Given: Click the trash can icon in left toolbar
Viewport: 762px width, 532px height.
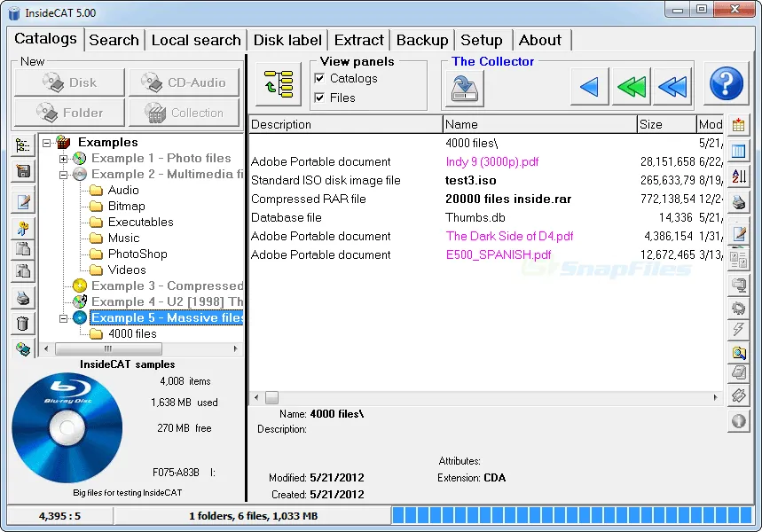Looking at the screenshot, I should 24,324.
